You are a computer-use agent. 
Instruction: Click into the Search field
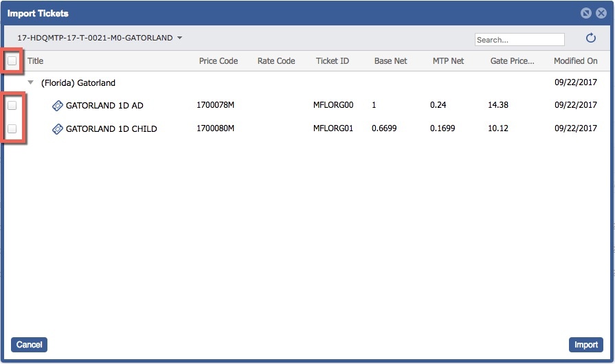coord(519,40)
